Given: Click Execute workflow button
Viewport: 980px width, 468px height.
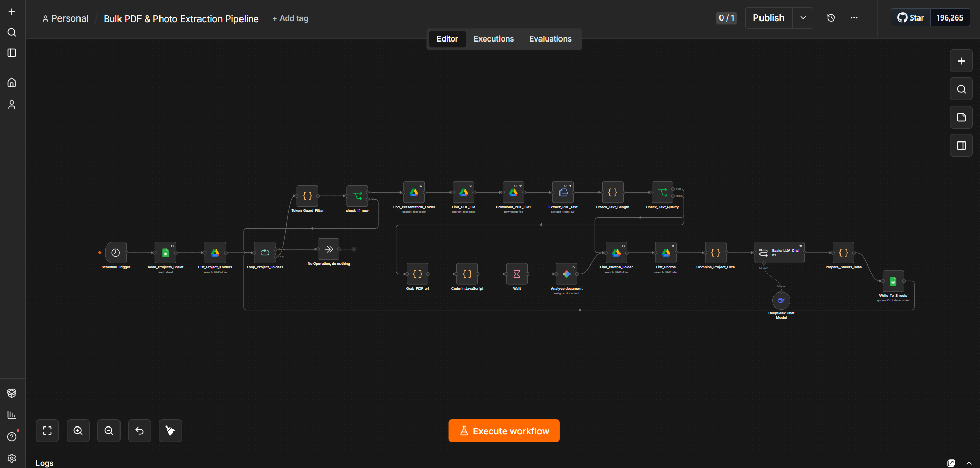Looking at the screenshot, I should click(x=504, y=431).
